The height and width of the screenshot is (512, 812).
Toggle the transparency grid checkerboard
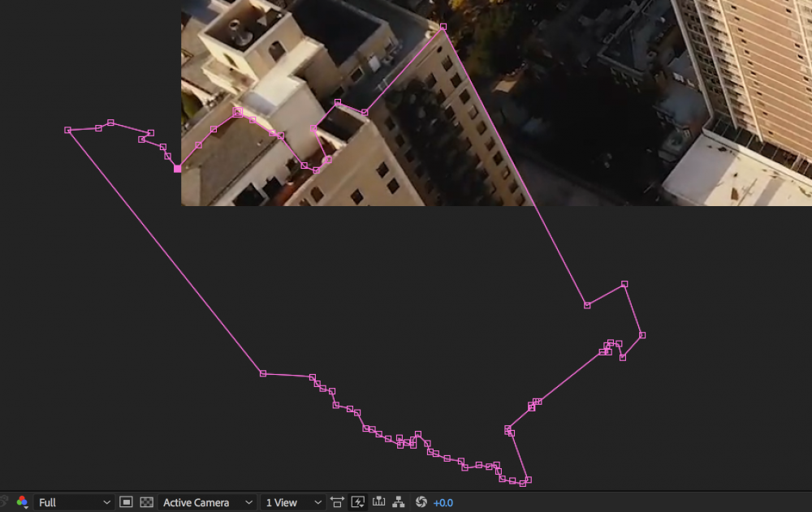click(147, 502)
